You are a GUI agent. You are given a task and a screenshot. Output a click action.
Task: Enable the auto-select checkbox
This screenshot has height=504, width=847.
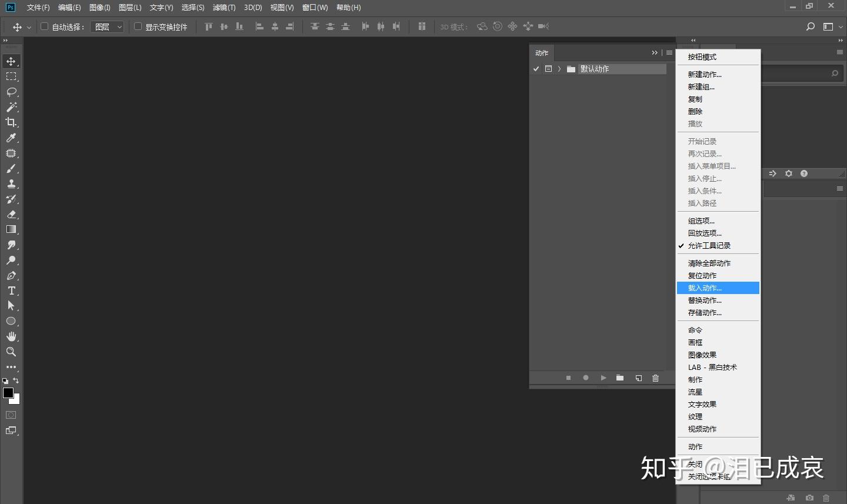tap(44, 26)
